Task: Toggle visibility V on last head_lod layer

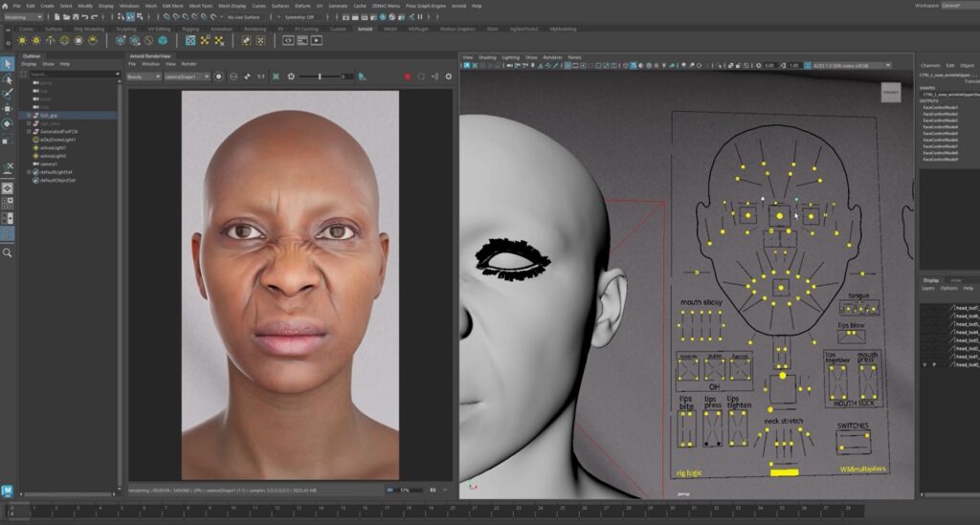Action: 924,365
